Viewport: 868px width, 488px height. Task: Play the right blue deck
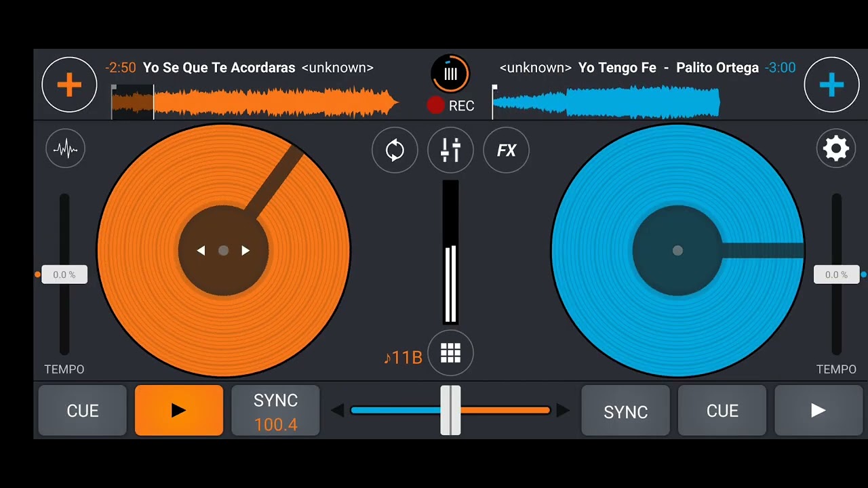click(818, 410)
